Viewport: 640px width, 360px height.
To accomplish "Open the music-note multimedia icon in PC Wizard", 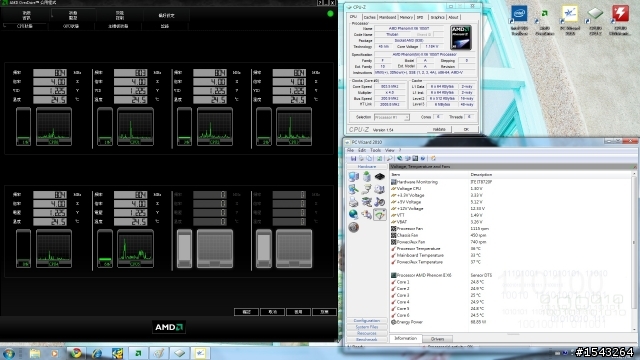I will click(x=380, y=202).
